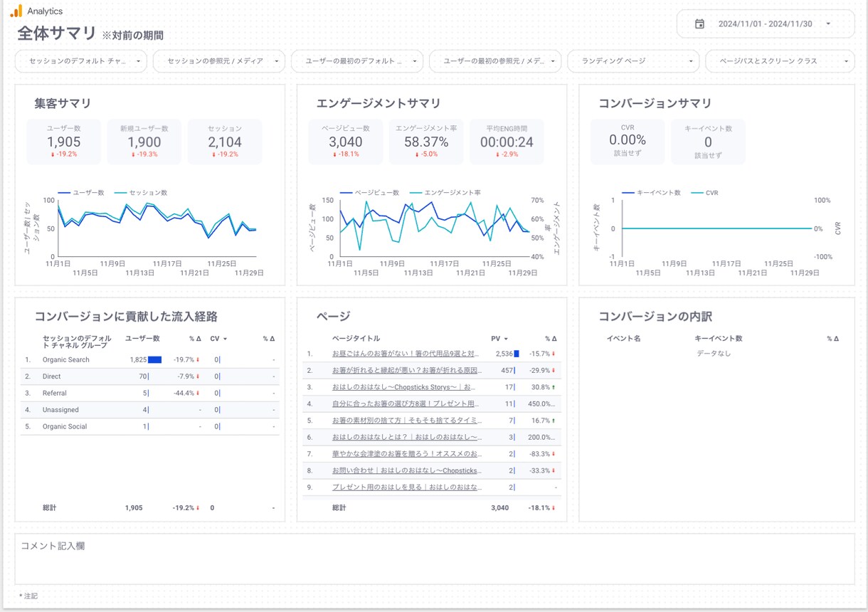The height and width of the screenshot is (612, 868).
Task: Open the お問い合わせ page link
Action: (407, 470)
